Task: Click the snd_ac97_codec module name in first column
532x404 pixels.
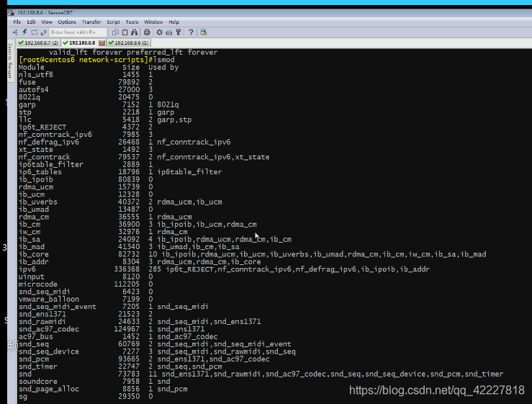Action: [x=49, y=329]
